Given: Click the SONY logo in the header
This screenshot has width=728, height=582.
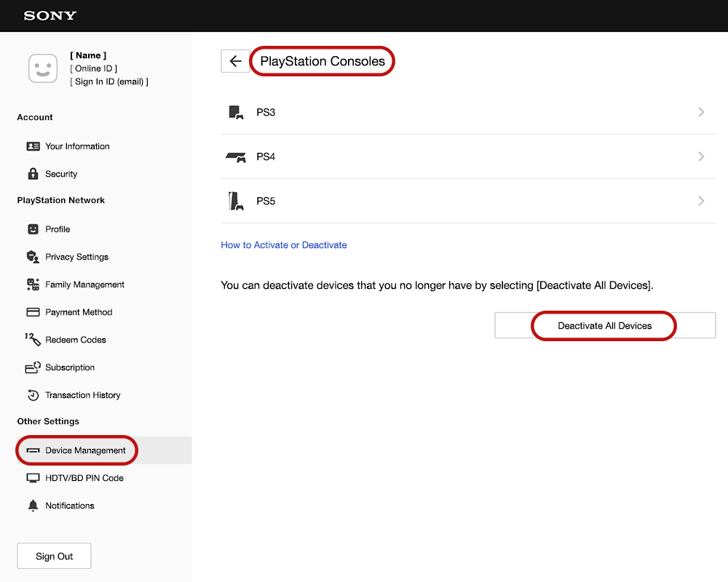Looking at the screenshot, I should point(50,15).
